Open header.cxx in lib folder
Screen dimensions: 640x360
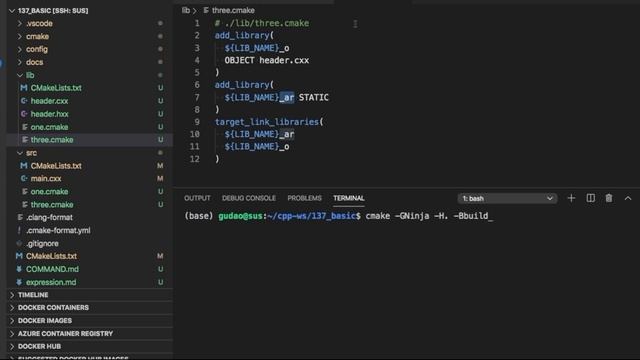coord(49,101)
